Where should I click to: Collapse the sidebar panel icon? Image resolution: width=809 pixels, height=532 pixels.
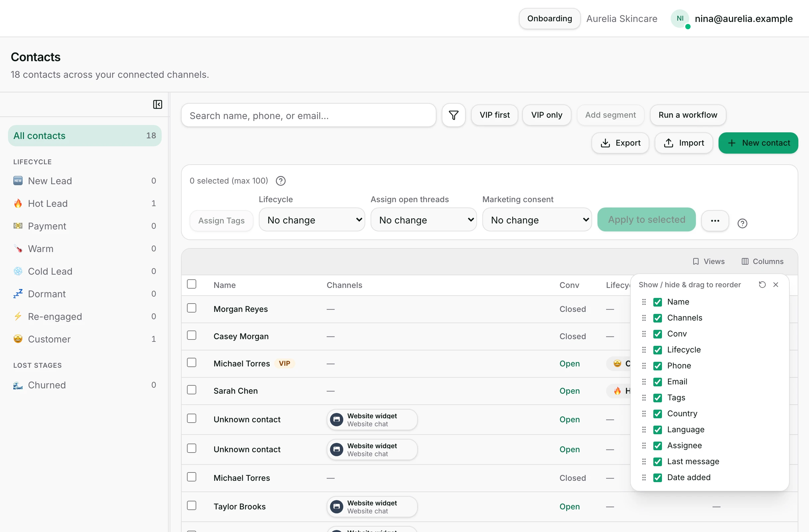[157, 104]
